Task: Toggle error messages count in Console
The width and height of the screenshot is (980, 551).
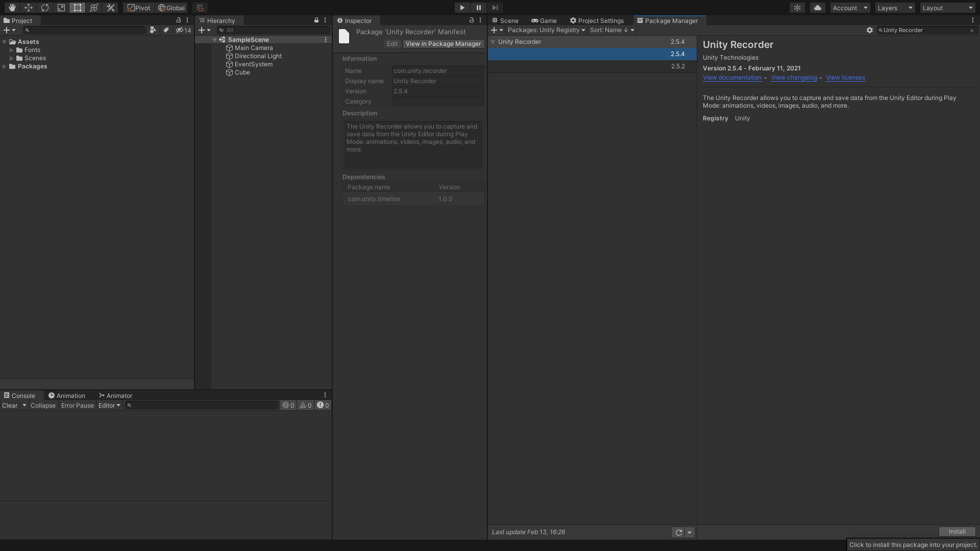Action: coord(323,406)
